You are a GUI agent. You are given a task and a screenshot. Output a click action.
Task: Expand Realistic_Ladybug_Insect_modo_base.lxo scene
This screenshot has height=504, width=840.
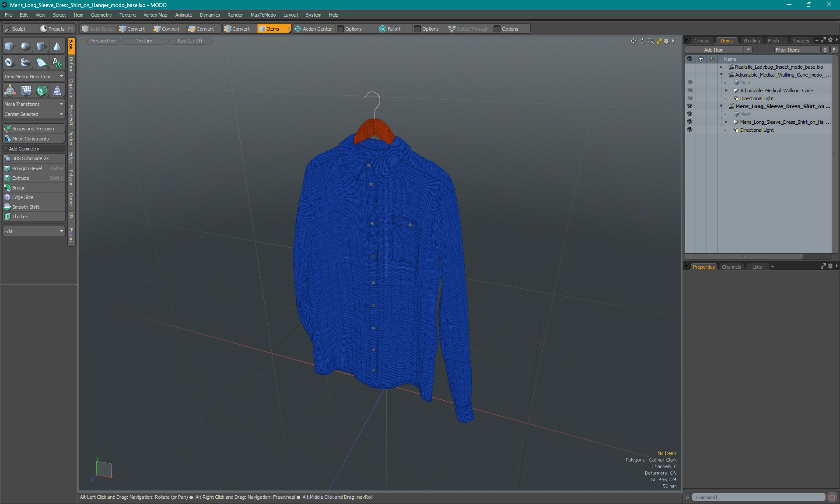pos(721,67)
